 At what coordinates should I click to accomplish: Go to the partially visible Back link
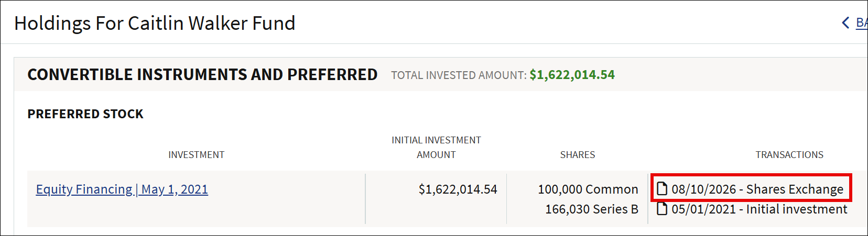pyautogui.click(x=862, y=23)
